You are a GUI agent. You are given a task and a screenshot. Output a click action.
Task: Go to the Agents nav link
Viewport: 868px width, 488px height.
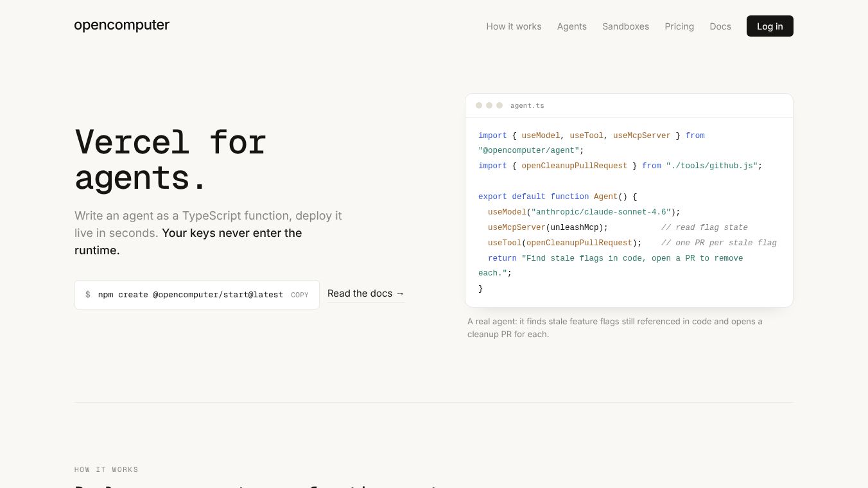point(572,26)
